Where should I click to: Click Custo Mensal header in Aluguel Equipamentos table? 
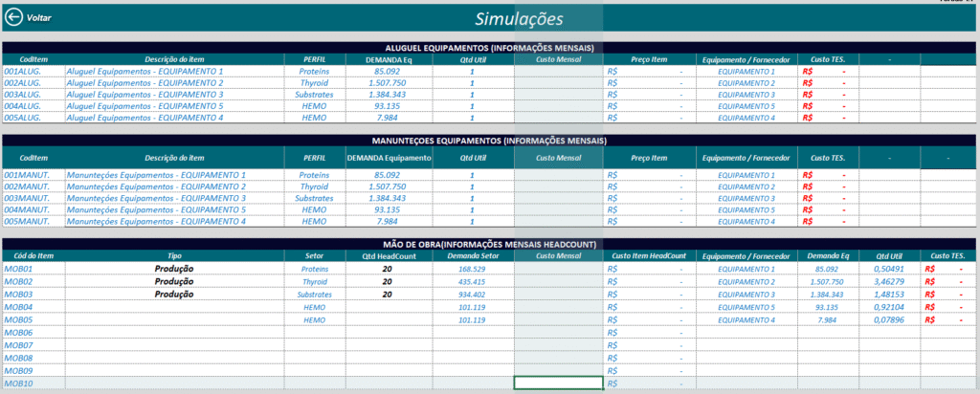coord(559,59)
